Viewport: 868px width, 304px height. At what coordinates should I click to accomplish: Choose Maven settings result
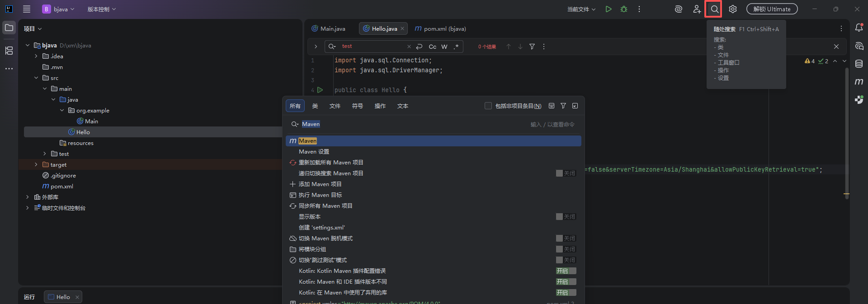click(x=433, y=152)
